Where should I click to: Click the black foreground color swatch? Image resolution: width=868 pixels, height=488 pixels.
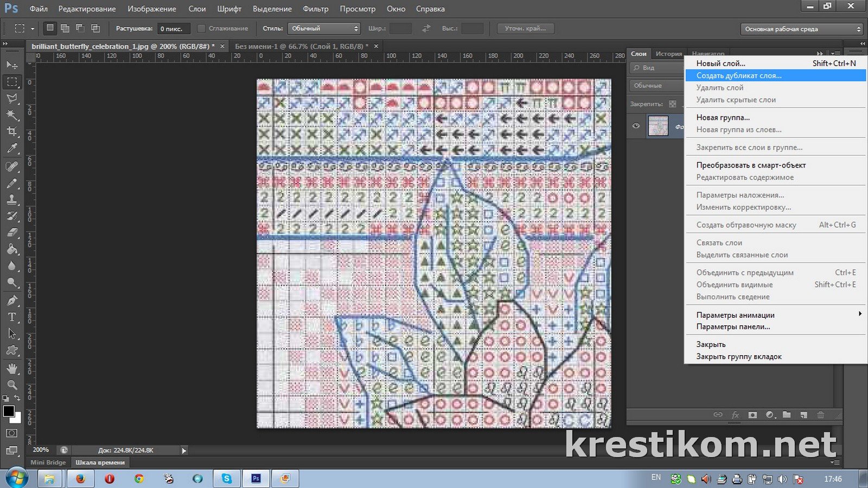point(8,411)
